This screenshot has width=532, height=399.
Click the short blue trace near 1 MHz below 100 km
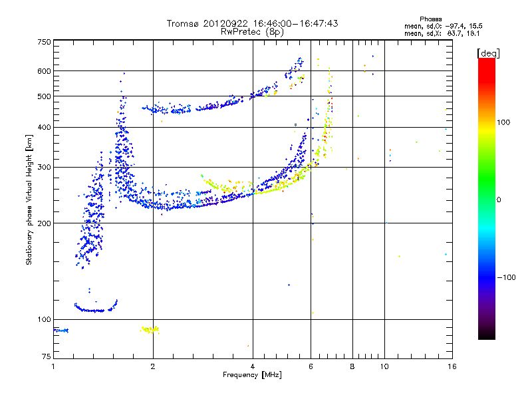61,331
